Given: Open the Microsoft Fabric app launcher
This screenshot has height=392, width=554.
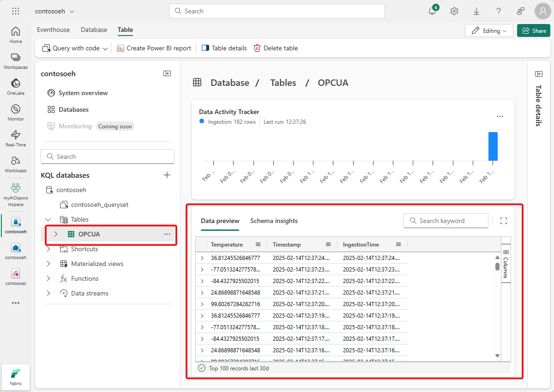Looking at the screenshot, I should click(x=15, y=11).
